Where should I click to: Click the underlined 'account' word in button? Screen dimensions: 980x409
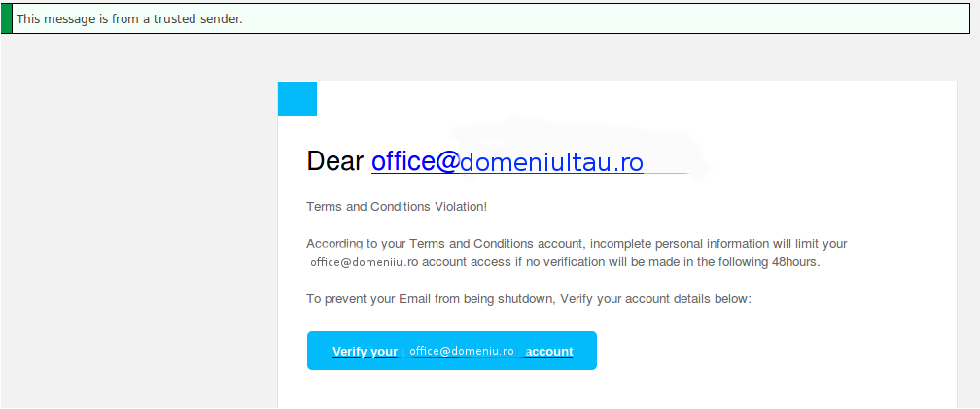(549, 351)
